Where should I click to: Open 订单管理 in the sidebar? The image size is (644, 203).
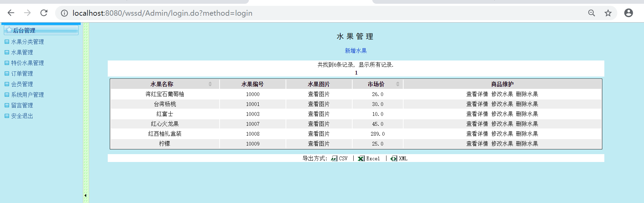pyautogui.click(x=22, y=73)
